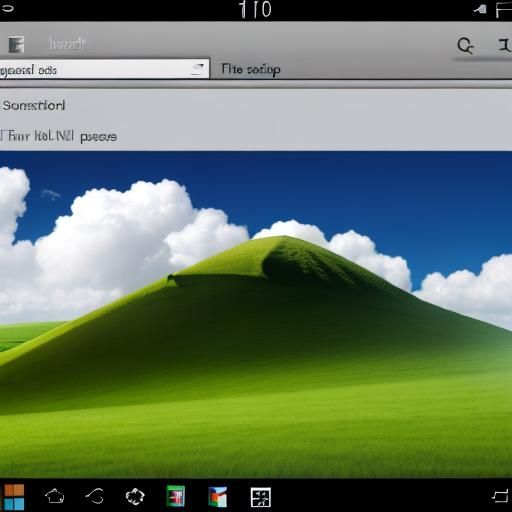Open the Windows Start logo in taskbar
Image resolution: width=512 pixels, height=512 pixels.
tap(14, 497)
